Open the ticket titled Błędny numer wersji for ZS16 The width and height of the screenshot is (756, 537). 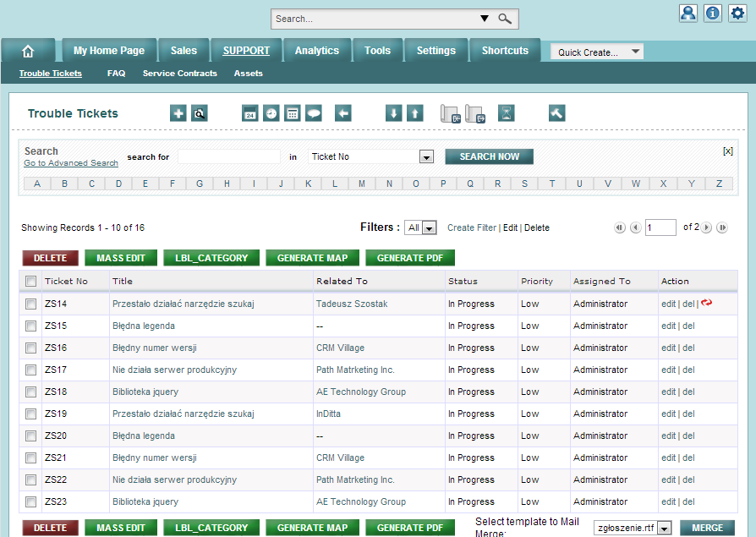tap(154, 348)
